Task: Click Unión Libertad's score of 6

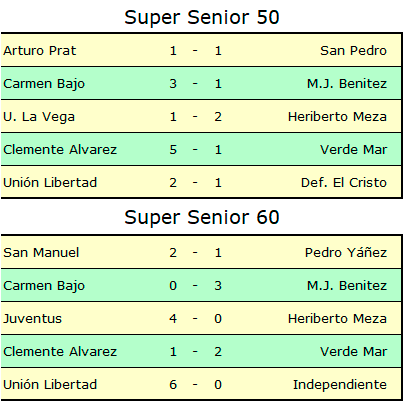Action: click(x=173, y=385)
